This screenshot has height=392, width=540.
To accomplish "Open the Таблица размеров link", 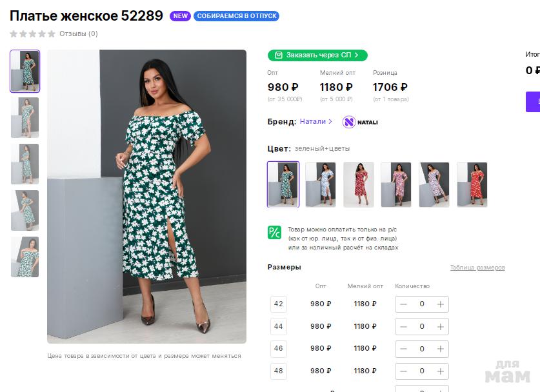I will click(x=477, y=268).
